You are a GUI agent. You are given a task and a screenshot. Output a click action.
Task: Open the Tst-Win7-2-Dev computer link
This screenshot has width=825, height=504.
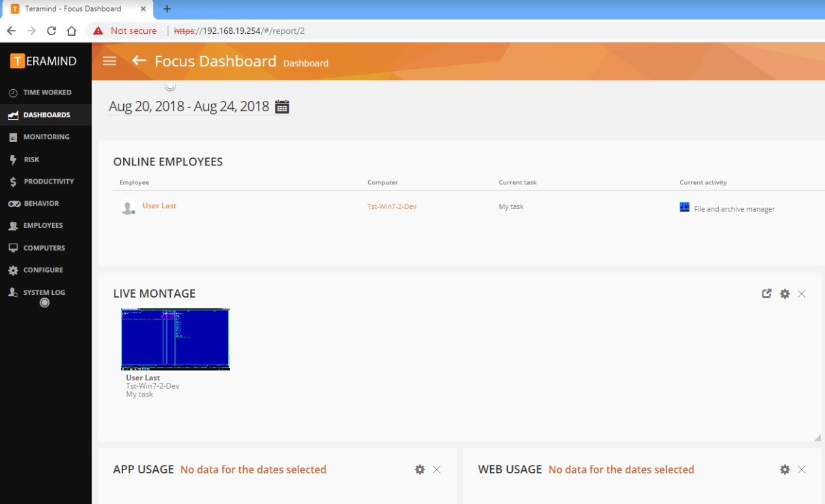tap(392, 206)
